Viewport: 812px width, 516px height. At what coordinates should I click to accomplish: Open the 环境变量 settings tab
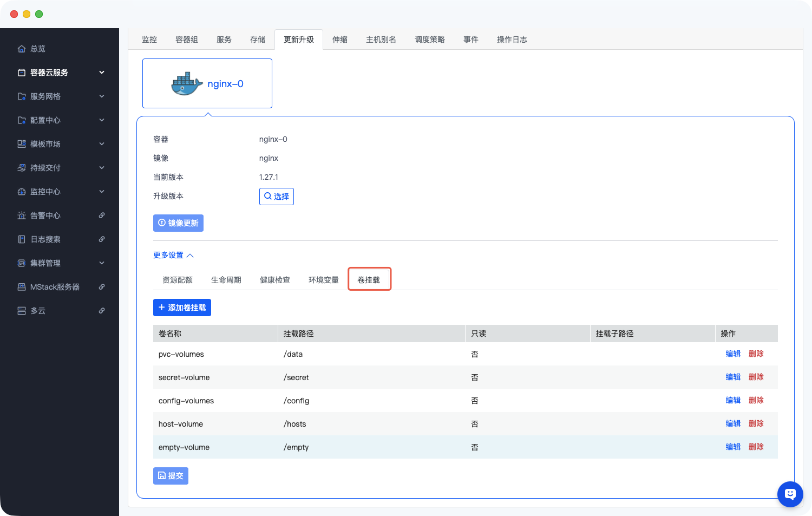[x=324, y=280]
